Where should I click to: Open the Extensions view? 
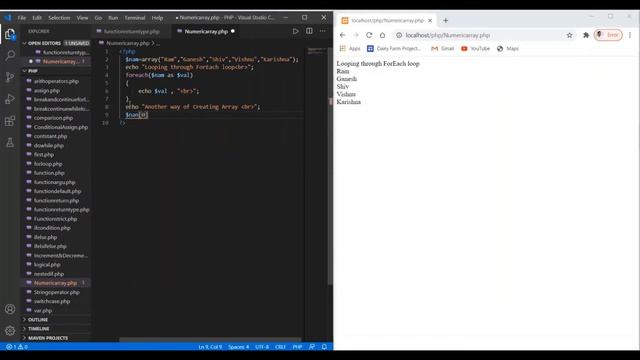10,121
